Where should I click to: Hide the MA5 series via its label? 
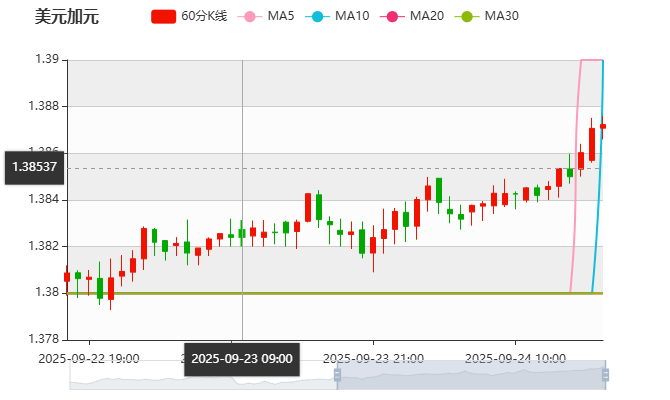point(281,17)
